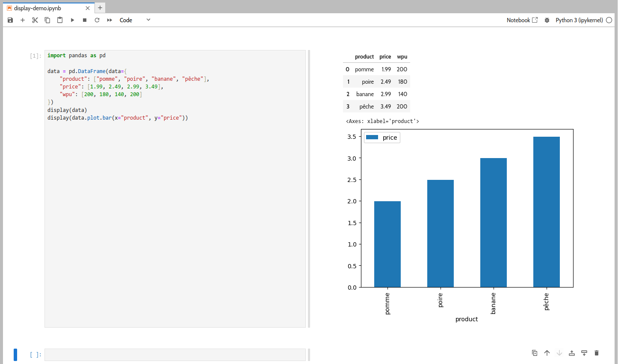Restart the kernel using the refresh icon
Image resolution: width=618 pixels, height=364 pixels.
(x=97, y=20)
